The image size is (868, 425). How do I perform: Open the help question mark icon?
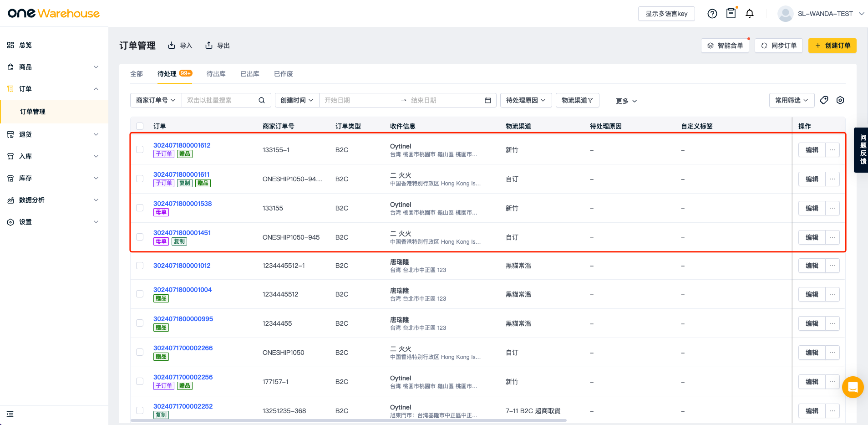712,14
